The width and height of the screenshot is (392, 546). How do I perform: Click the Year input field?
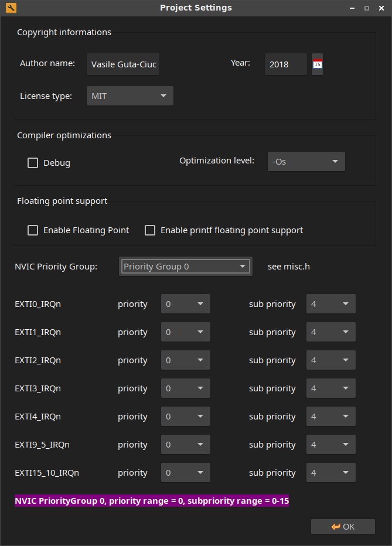285,64
